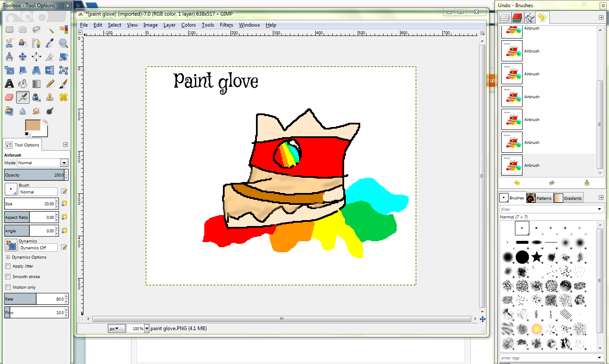This screenshot has width=609, height=364.
Task: Select the Paintbrush tool
Action: 64,84
